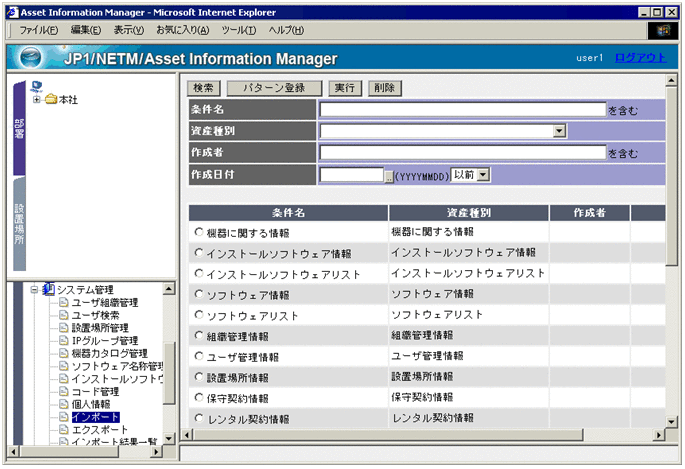Viewport: 685px width, 469px height.
Task: Click the 本社 folder icon
Action: (x=51, y=100)
